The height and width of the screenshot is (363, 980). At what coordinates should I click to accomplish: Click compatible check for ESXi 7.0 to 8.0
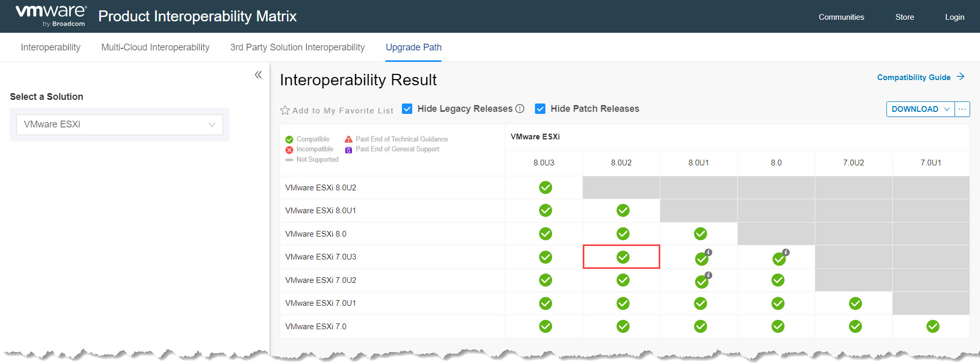click(778, 326)
